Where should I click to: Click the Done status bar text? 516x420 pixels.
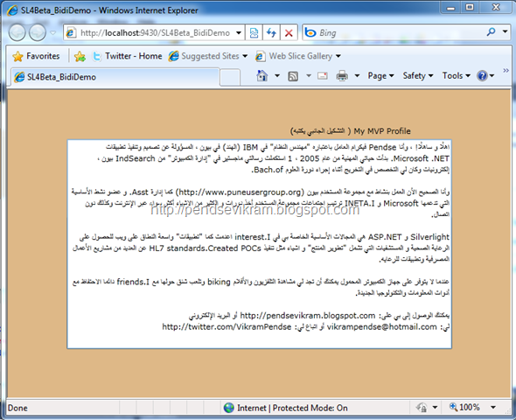17,408
